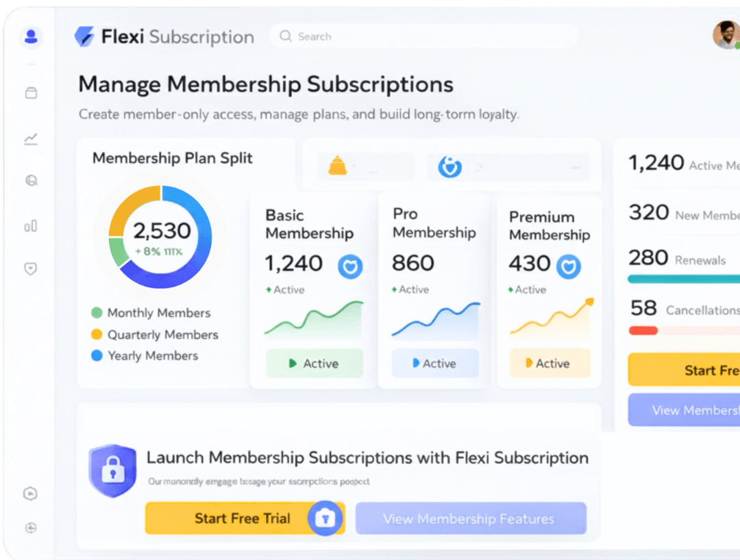Screen dimensions: 740x560
Task: Click the heart badge on Premium Membership
Action: pos(568,266)
